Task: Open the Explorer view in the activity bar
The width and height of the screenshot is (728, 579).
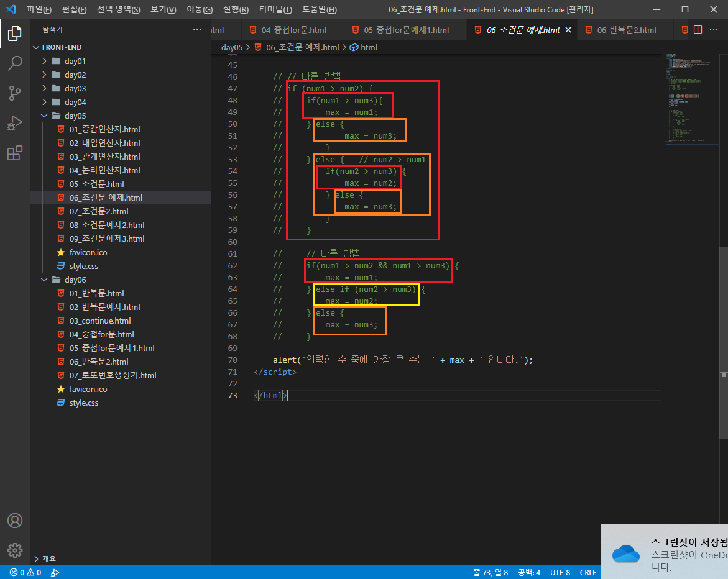Action: (x=15, y=34)
